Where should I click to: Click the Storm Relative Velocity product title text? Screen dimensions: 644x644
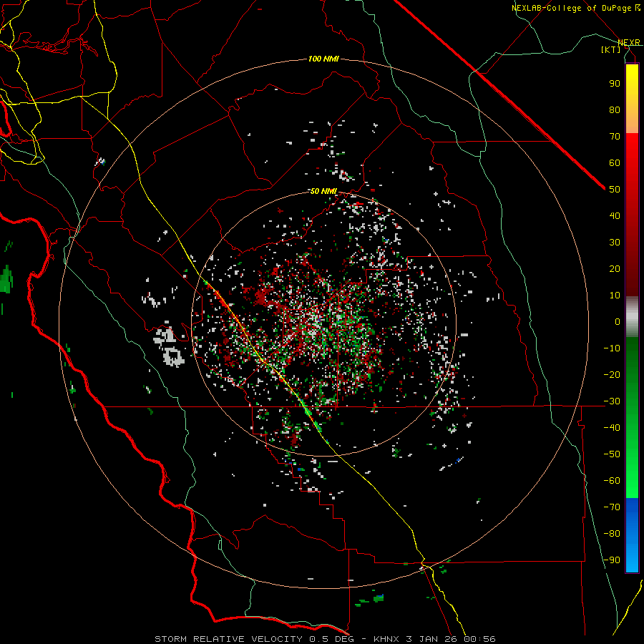pos(228,639)
